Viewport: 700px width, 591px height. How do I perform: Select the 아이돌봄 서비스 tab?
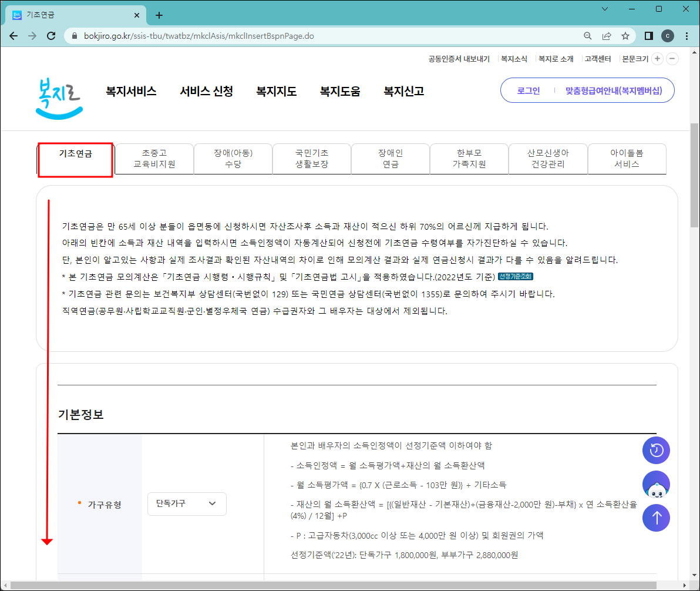627,159
